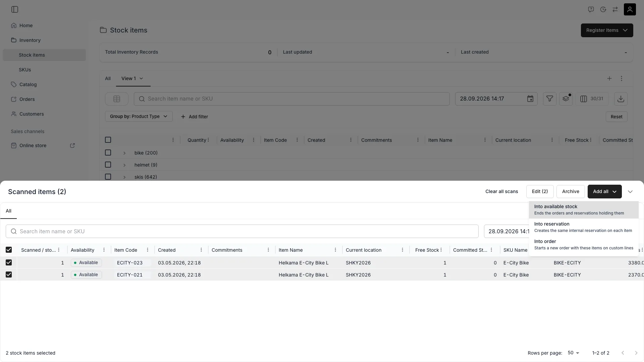
Task: Check the bike (200) group checkbox
Action: [x=108, y=153]
